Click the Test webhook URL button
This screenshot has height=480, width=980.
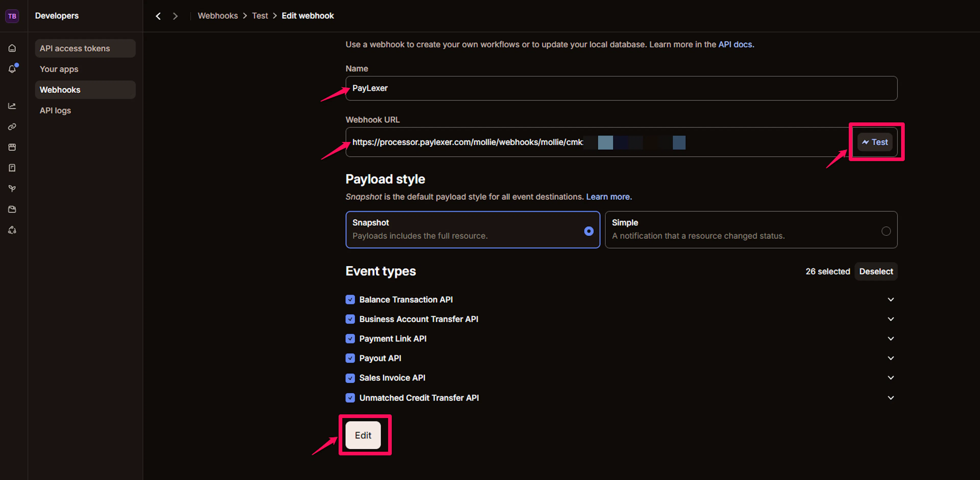coord(875,142)
